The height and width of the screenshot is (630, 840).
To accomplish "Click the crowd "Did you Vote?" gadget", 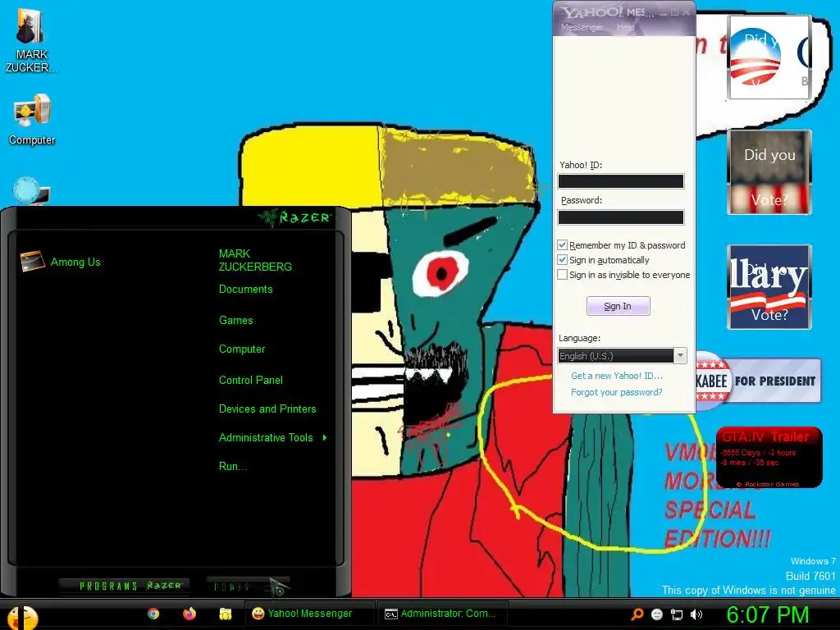I will (x=769, y=172).
